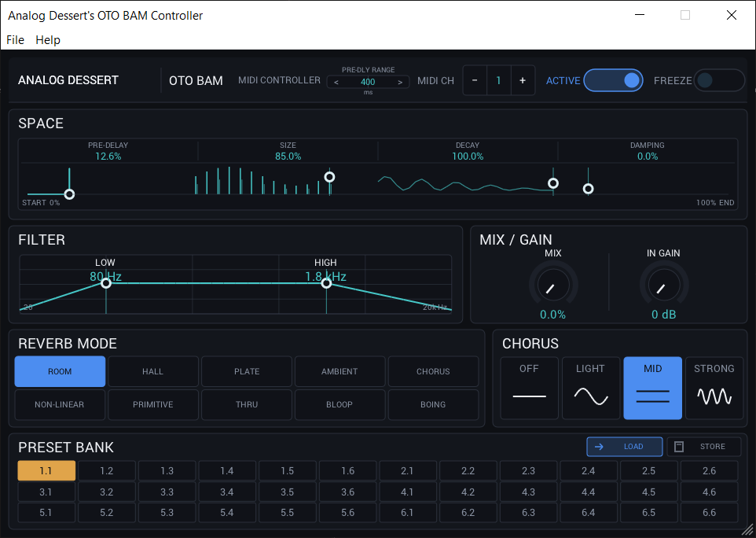The height and width of the screenshot is (538, 756).
Task: Click the pre-delay range left arrow
Action: coord(336,82)
